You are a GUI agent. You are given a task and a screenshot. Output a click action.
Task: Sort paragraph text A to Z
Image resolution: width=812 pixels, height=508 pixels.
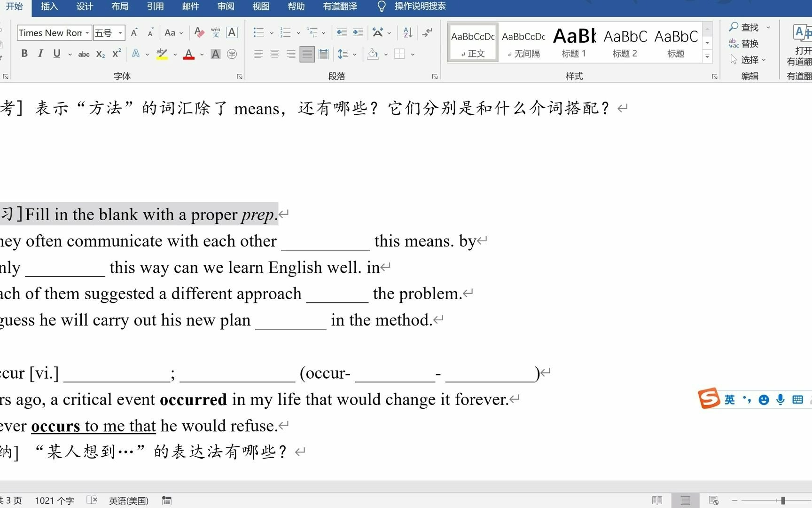(x=408, y=32)
